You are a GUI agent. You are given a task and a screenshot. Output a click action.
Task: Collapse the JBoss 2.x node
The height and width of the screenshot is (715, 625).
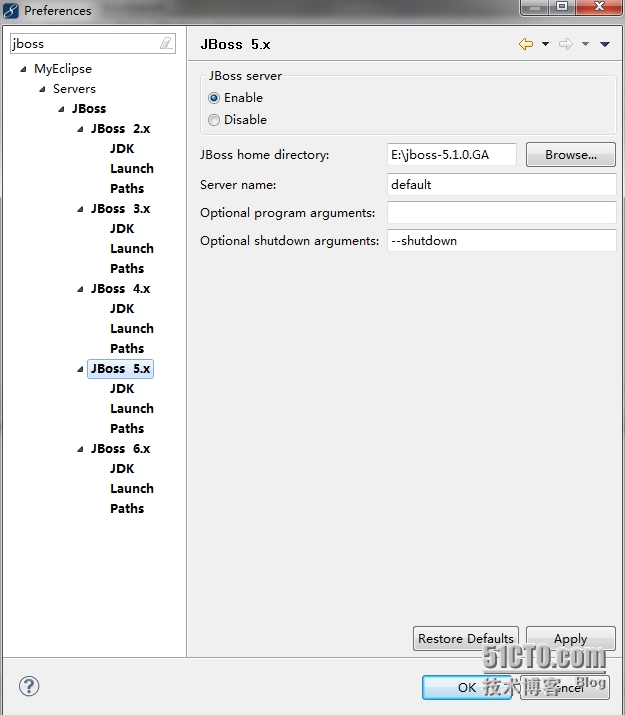(80, 130)
